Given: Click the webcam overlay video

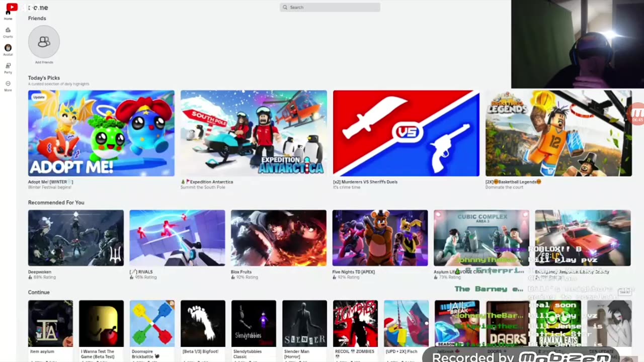Looking at the screenshot, I should 578,44.
